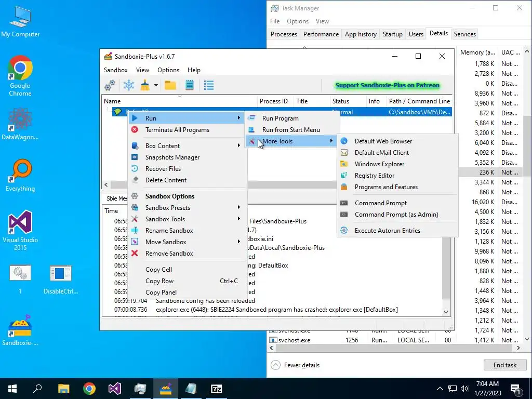
Task: Open the File menu in Task Manager
Action: click(275, 21)
